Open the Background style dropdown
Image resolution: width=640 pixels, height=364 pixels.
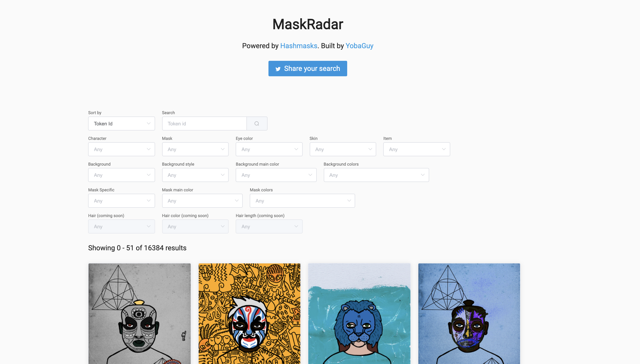[x=195, y=175]
